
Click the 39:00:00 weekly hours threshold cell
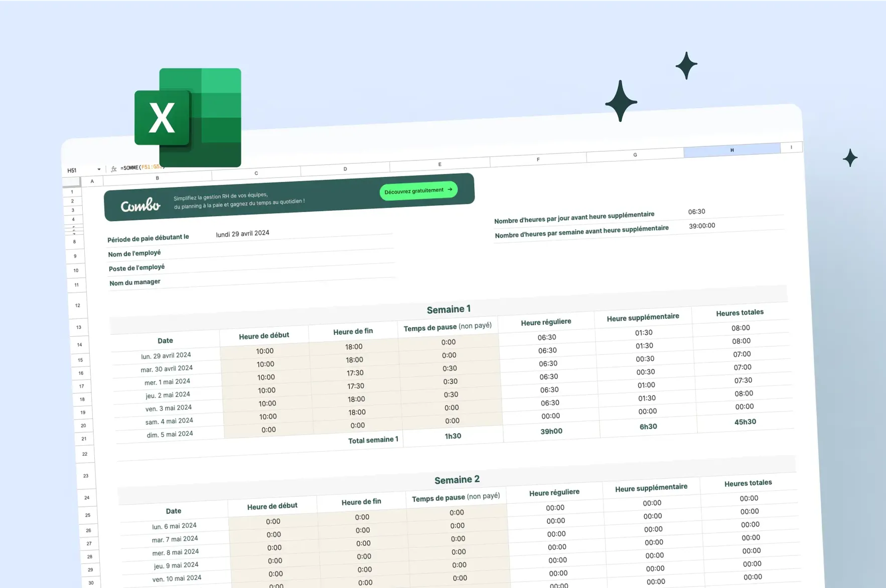pos(701,226)
